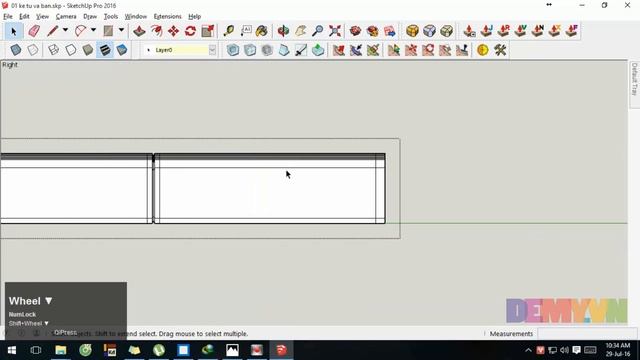Open the File menu
Image resolution: width=640 pixels, height=360 pixels.
[8, 17]
